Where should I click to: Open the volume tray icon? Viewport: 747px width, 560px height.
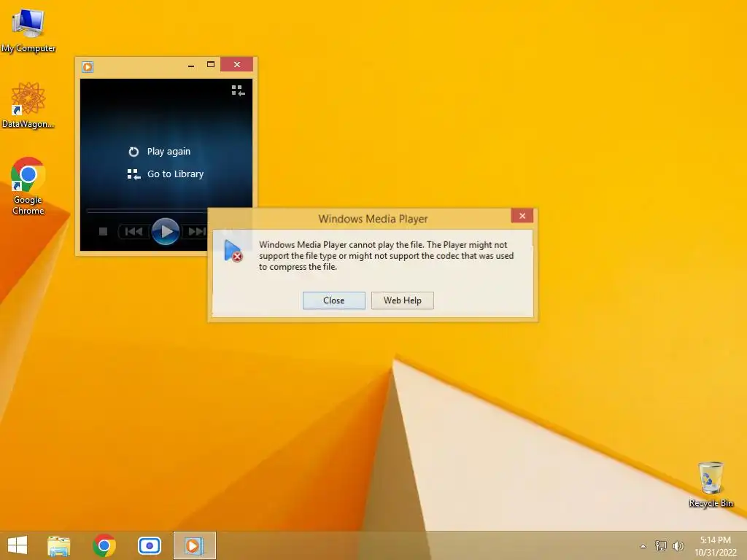point(678,545)
